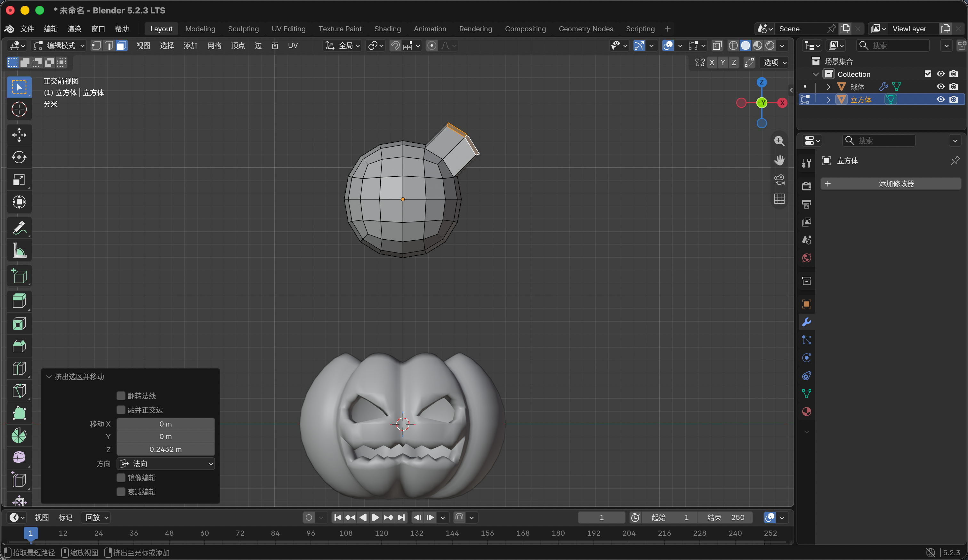Image resolution: width=968 pixels, height=560 pixels.
Task: Open the 回放 playback dropdown
Action: 96,517
